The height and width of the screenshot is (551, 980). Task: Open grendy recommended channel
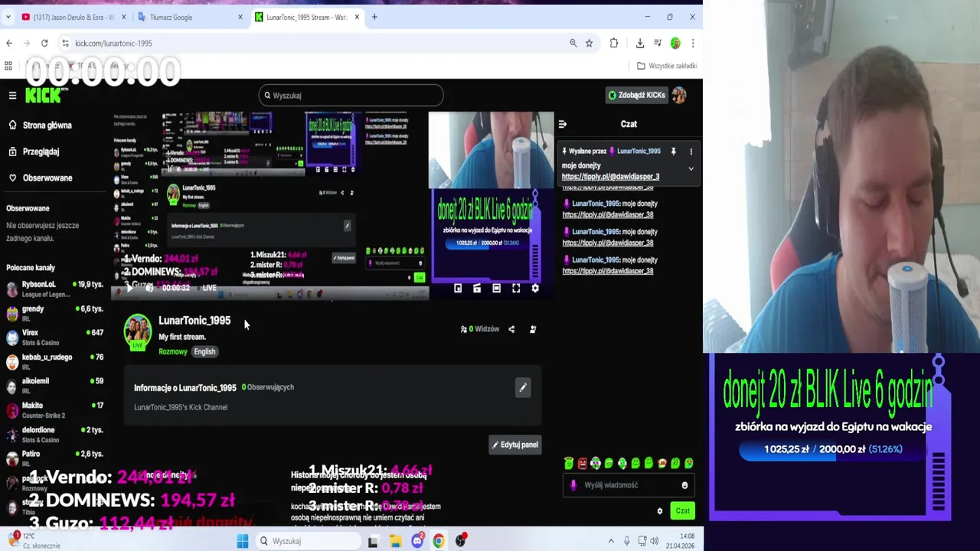pyautogui.click(x=54, y=313)
